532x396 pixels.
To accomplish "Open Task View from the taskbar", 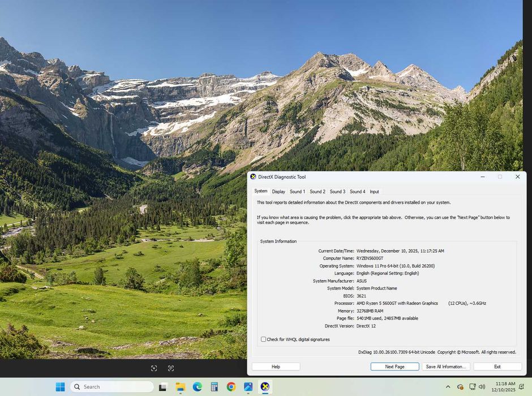I will click(x=163, y=387).
